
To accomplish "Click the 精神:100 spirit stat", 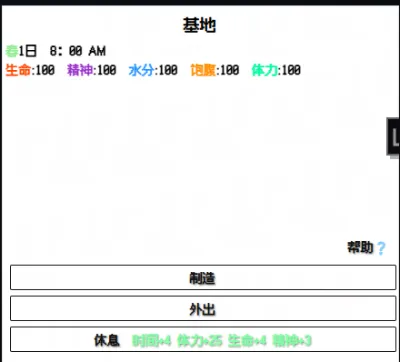I will [92, 70].
